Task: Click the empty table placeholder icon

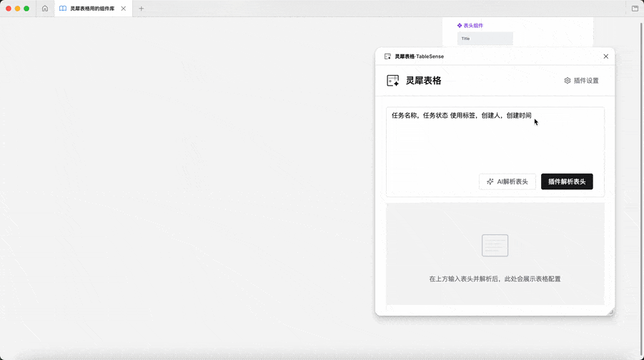Action: coord(495,246)
